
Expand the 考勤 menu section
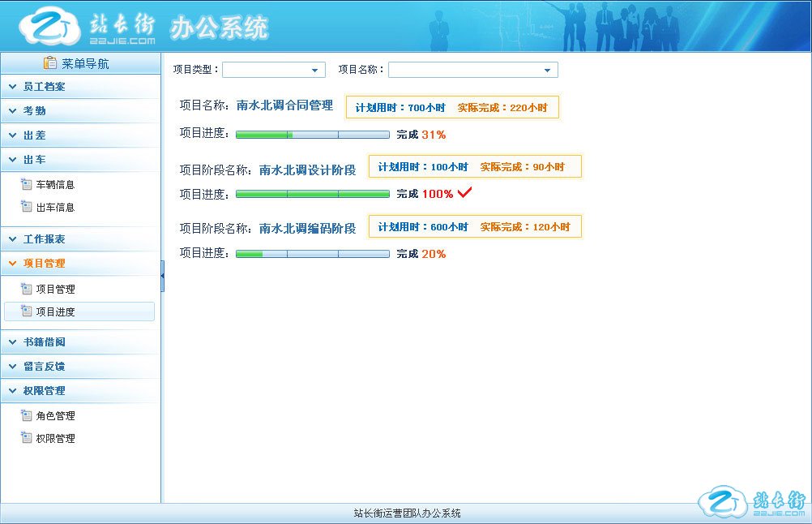[34, 110]
